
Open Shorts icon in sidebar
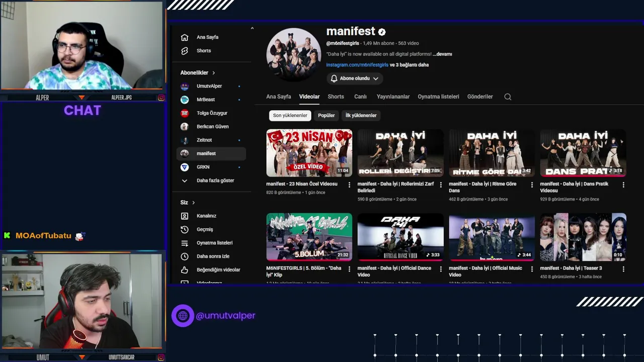pyautogui.click(x=185, y=51)
